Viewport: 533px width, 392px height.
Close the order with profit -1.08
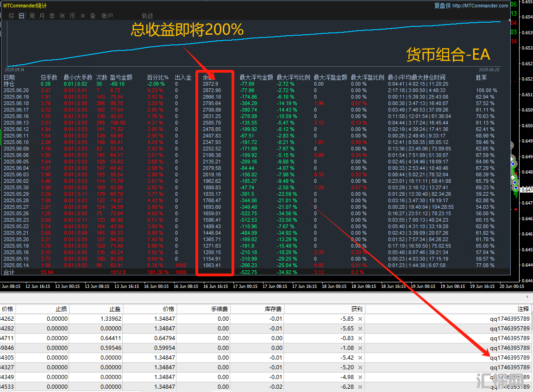[x=360, y=348]
